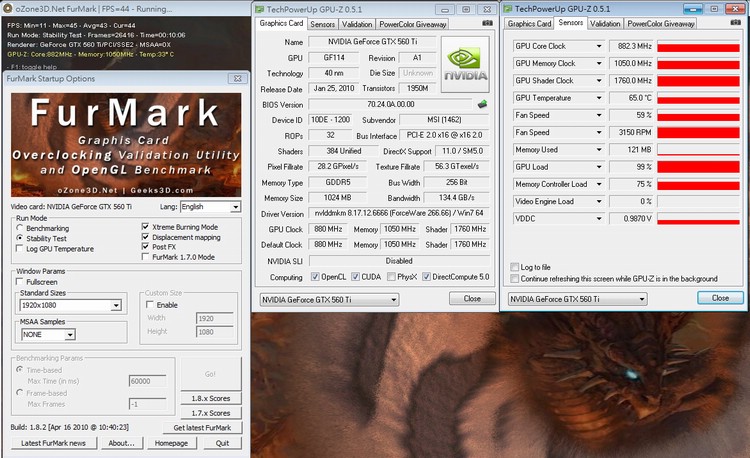Click Get latest FurMark button

pyautogui.click(x=202, y=428)
